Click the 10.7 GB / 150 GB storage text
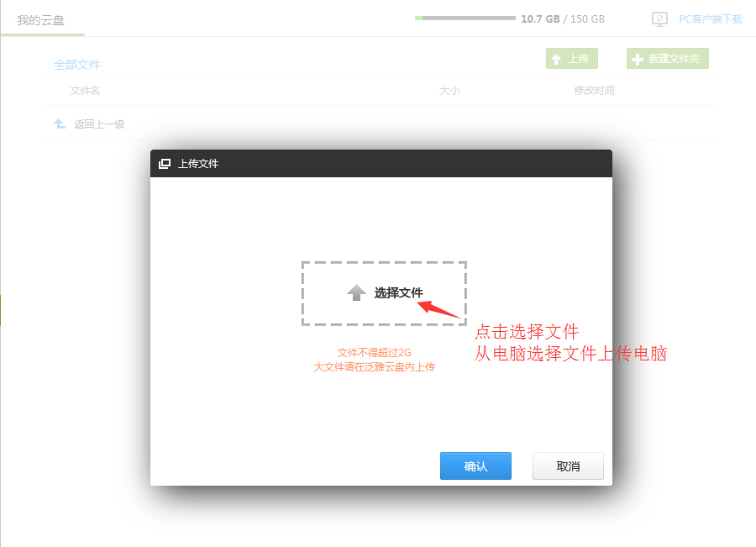Image resolution: width=756 pixels, height=547 pixels. pyautogui.click(x=563, y=19)
